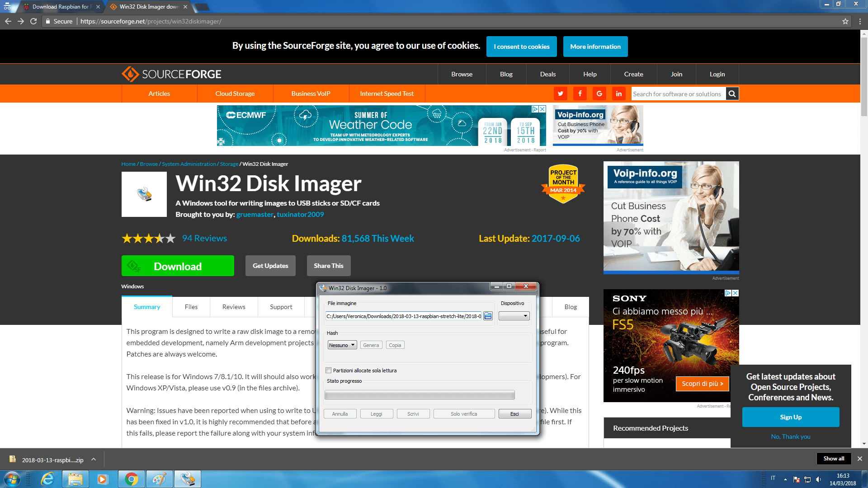Click the Facebook social icon
Viewport: 868px width, 488px height.
click(x=580, y=94)
